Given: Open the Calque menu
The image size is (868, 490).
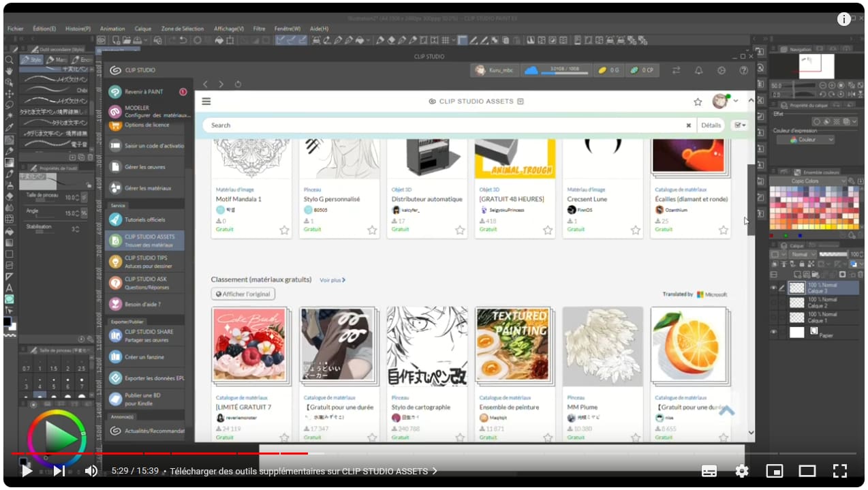Looking at the screenshot, I should pyautogui.click(x=143, y=29).
